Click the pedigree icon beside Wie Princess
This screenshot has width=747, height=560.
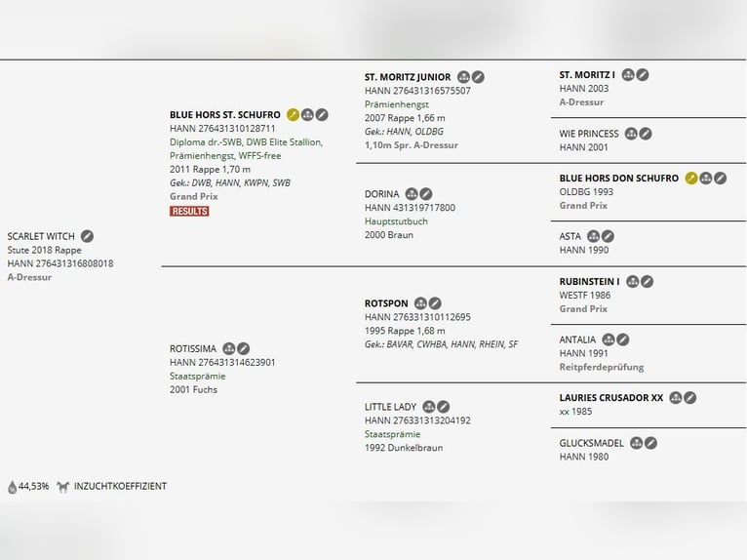coord(631,134)
